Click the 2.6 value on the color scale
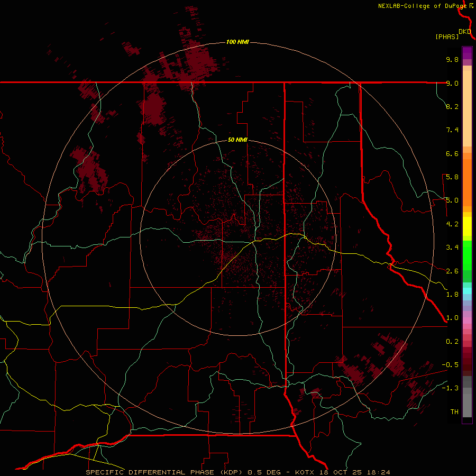476x476 pixels. pos(452,271)
